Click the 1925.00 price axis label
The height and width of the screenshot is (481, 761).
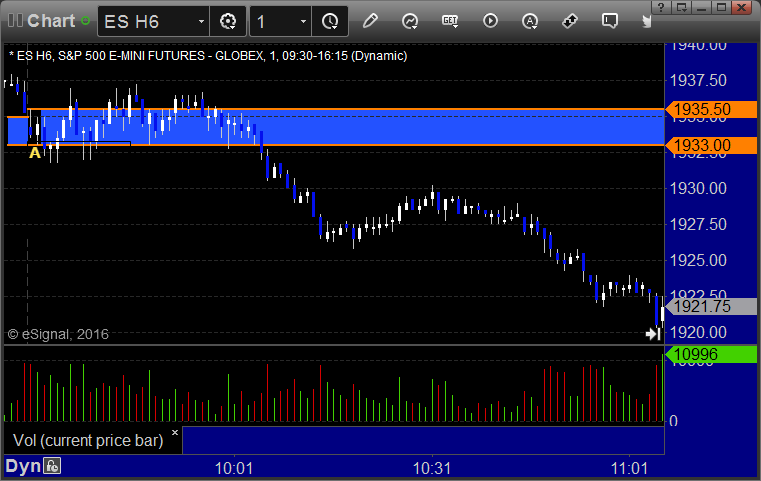pyautogui.click(x=698, y=260)
